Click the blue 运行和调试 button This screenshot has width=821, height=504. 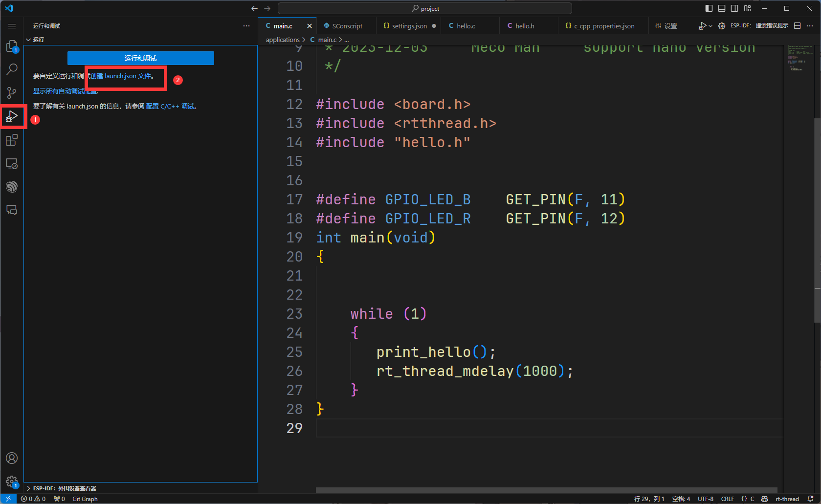click(141, 58)
